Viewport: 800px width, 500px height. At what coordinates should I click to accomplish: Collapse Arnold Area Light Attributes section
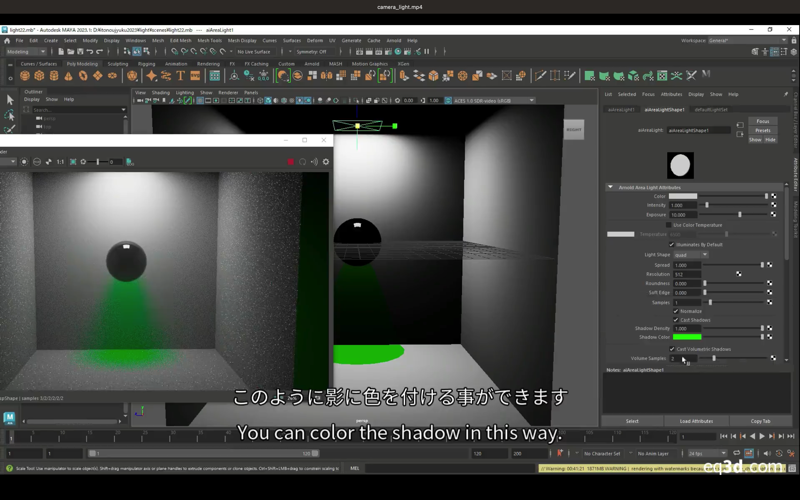[x=611, y=187]
